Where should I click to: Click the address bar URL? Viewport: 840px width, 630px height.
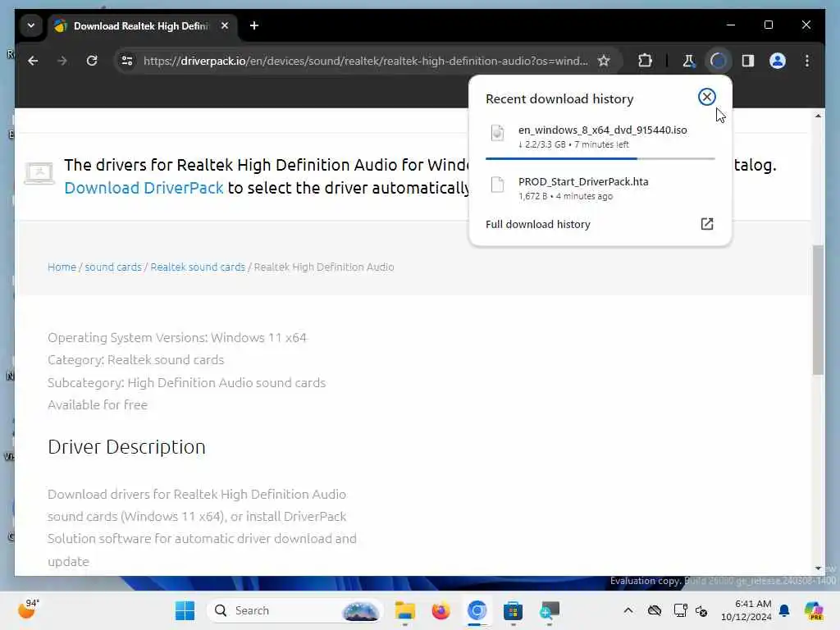click(x=365, y=61)
